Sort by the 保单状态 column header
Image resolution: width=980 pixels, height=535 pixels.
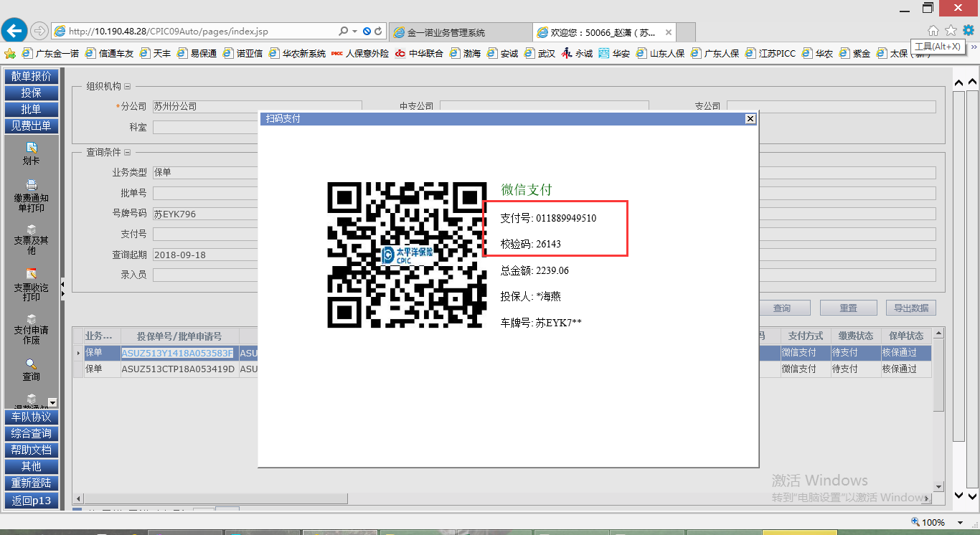point(906,336)
